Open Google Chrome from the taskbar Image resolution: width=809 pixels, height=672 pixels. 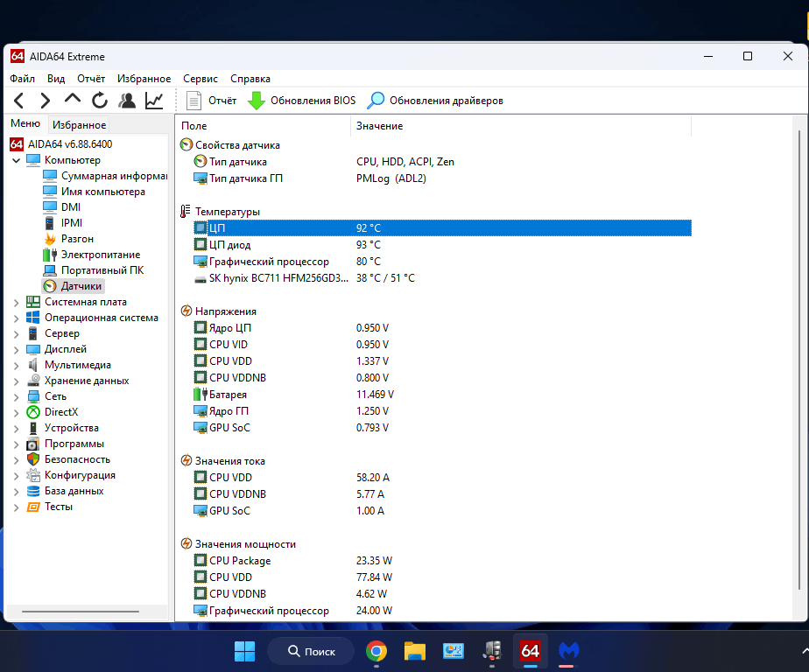[x=376, y=651]
